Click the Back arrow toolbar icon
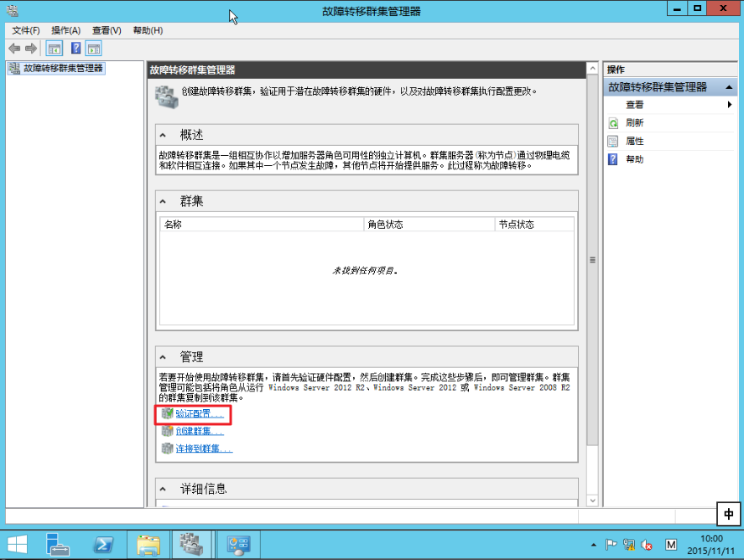Screen dimensions: 744x560 14,49
